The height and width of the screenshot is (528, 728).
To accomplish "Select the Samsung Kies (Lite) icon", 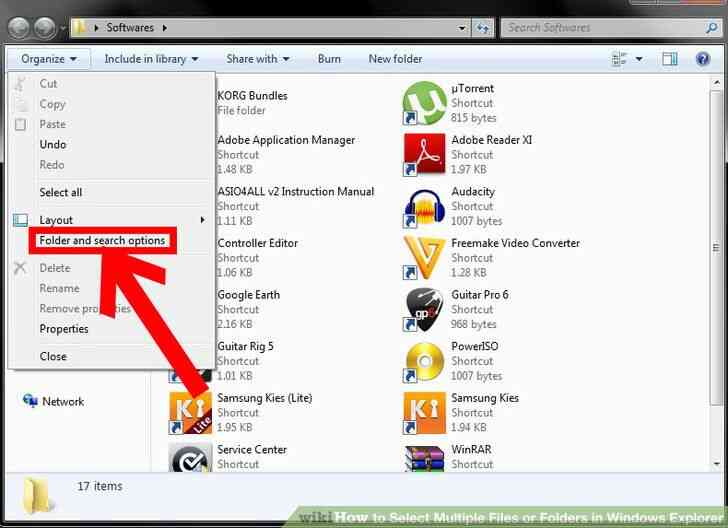I will tap(190, 413).
